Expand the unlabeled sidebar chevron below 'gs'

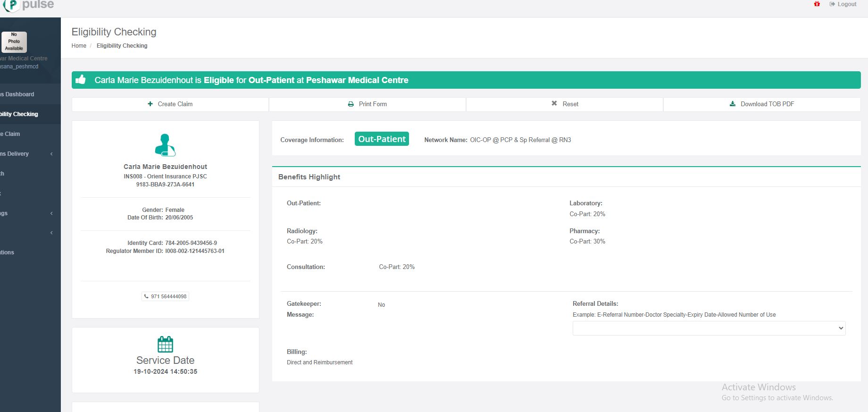[51, 233]
